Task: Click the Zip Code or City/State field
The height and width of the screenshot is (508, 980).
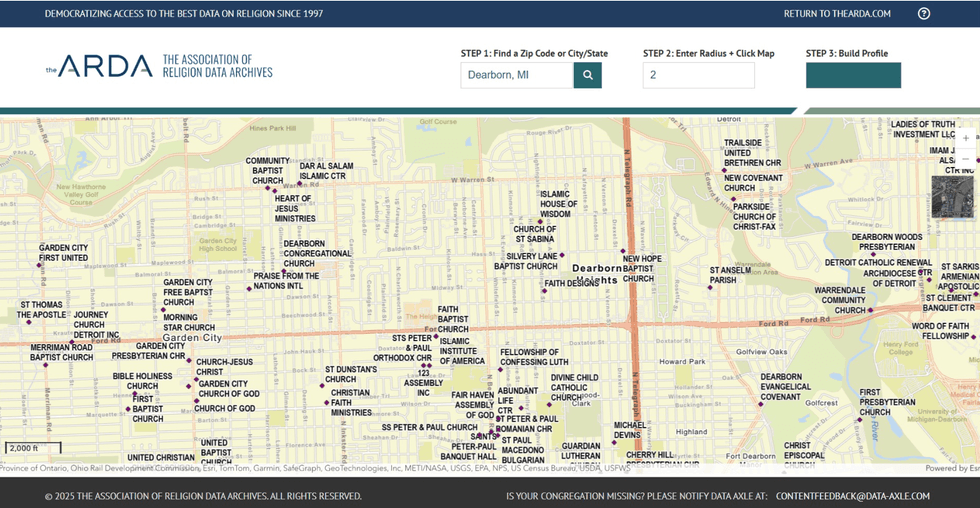Action: tap(517, 75)
